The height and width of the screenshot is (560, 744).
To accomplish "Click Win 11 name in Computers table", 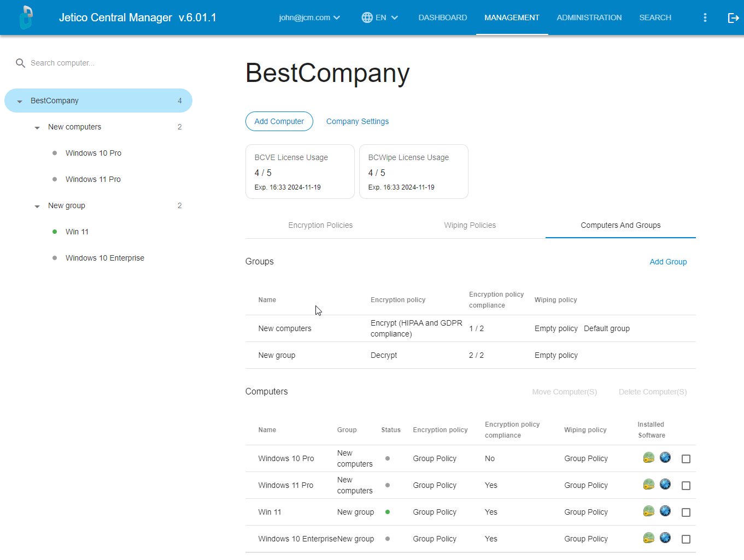I will [x=270, y=512].
